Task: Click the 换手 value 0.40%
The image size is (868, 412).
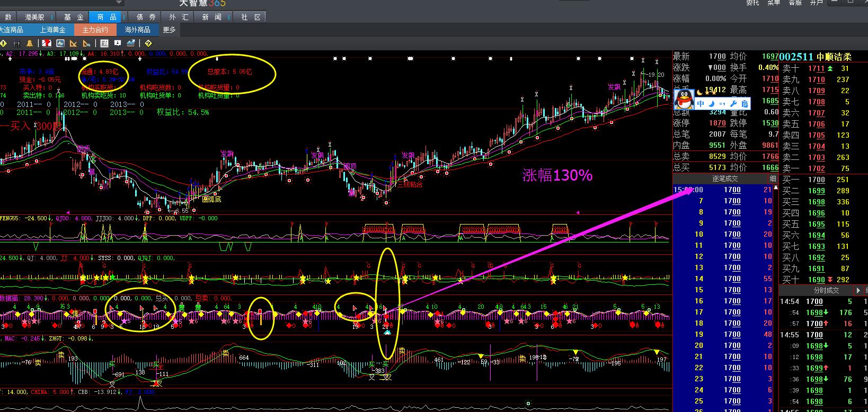Action: click(768, 67)
